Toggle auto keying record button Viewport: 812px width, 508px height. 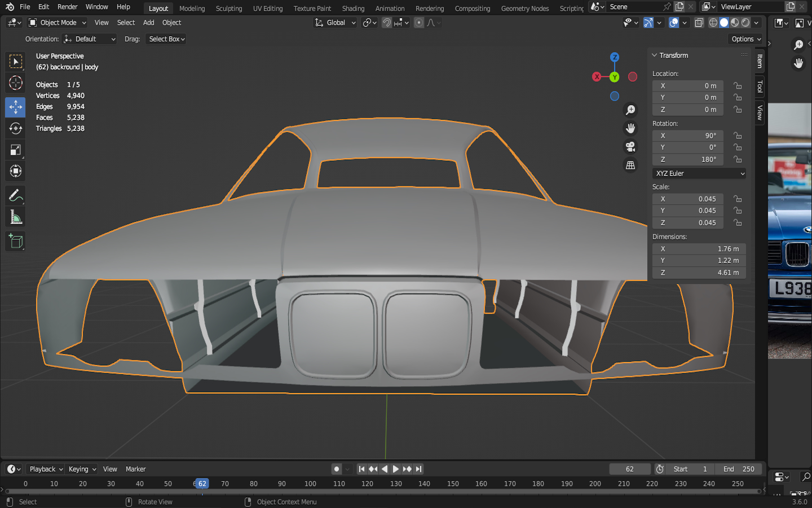click(337, 469)
